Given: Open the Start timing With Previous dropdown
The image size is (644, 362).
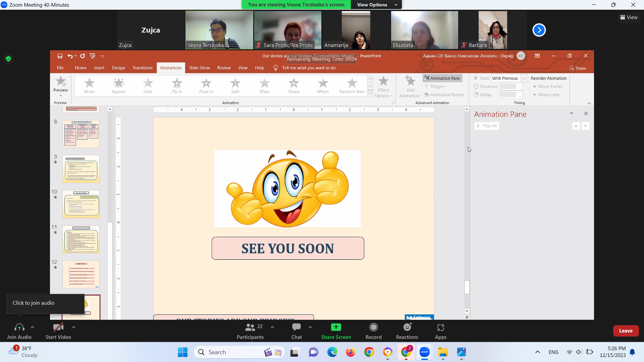Looking at the screenshot, I should point(524,78).
